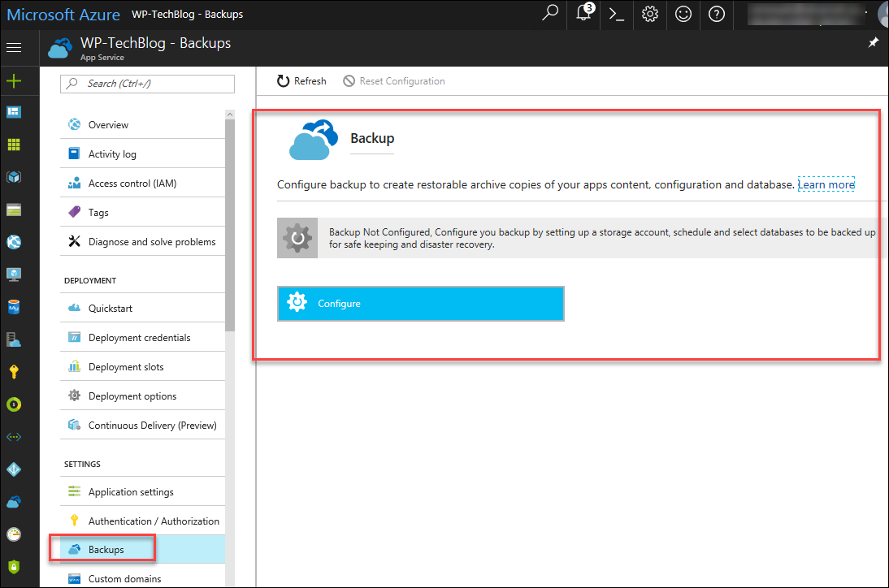
Task: Open the Virtual machines monitor icon
Action: (x=14, y=275)
